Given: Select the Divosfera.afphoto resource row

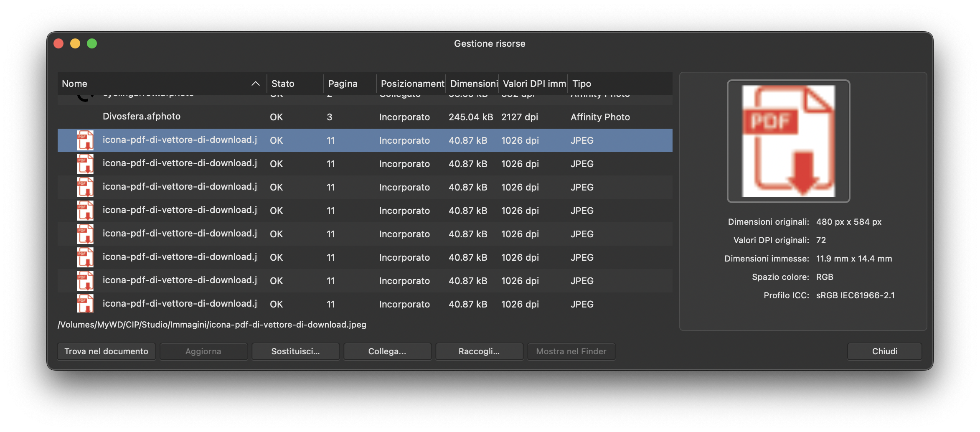Looking at the screenshot, I should 142,117.
